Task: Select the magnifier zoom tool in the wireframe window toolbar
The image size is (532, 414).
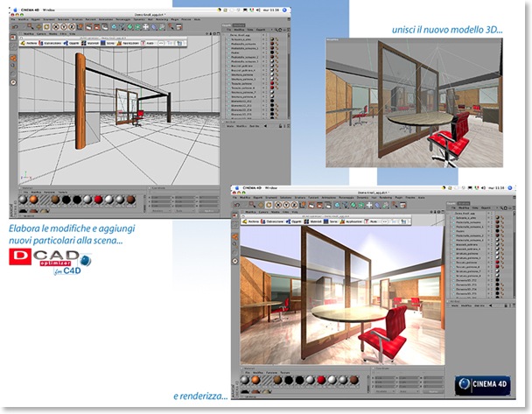Action: (31, 26)
